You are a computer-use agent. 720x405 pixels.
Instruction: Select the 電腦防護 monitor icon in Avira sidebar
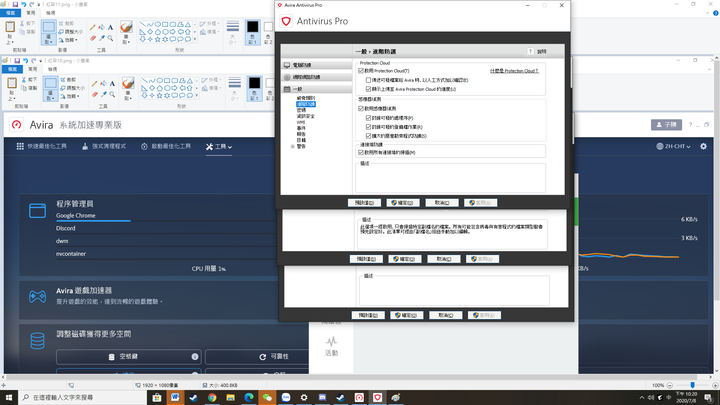(287, 65)
